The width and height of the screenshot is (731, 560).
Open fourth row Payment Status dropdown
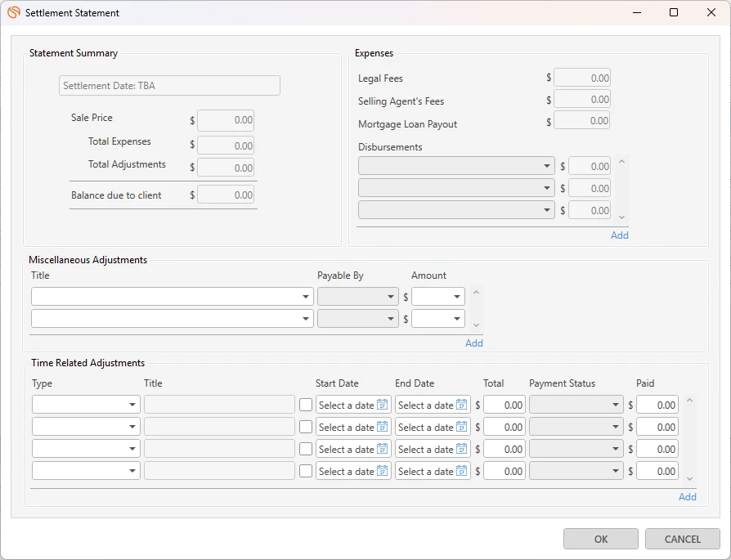click(576, 471)
